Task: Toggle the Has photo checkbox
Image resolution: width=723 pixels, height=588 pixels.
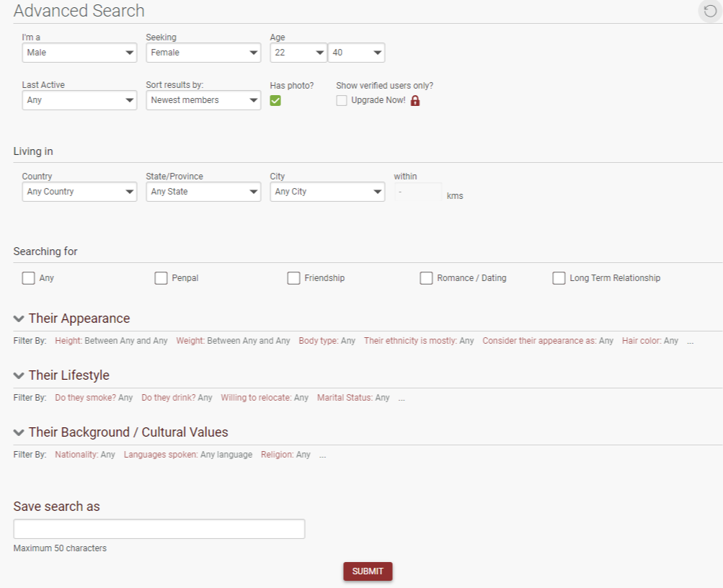Action: click(275, 101)
